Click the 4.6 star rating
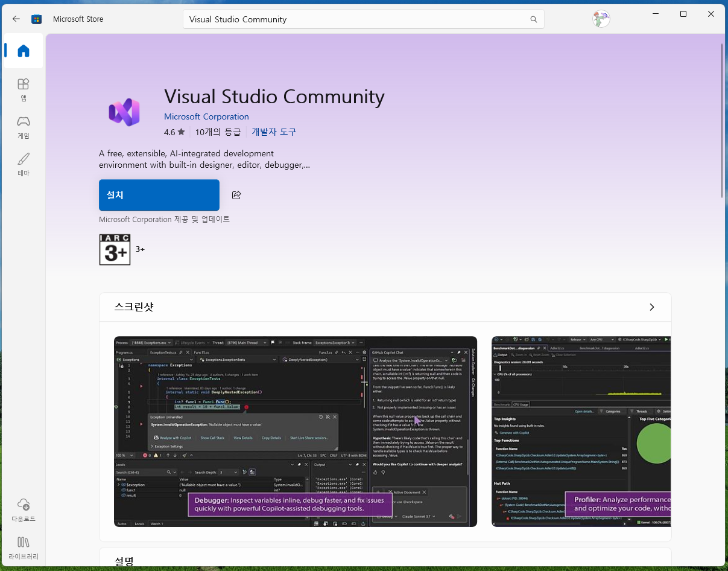This screenshot has width=728, height=571. click(174, 132)
